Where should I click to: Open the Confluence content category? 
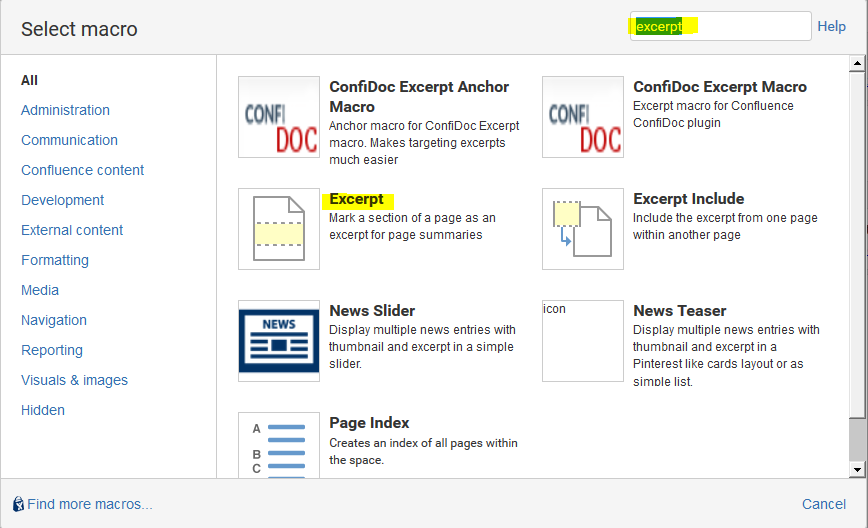82,170
